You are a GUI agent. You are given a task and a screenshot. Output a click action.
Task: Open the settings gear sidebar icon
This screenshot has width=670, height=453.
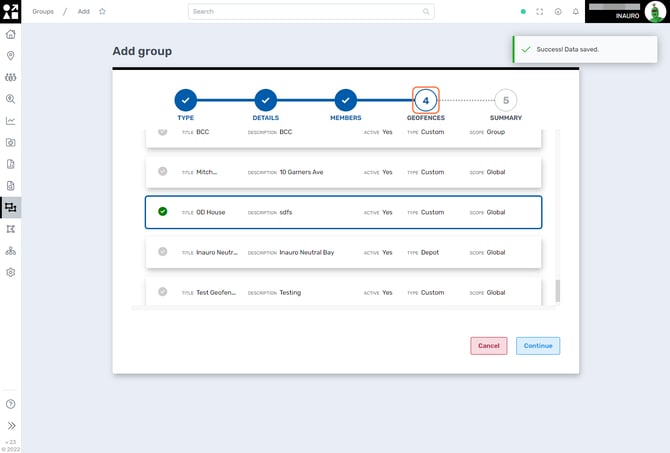pyautogui.click(x=11, y=272)
